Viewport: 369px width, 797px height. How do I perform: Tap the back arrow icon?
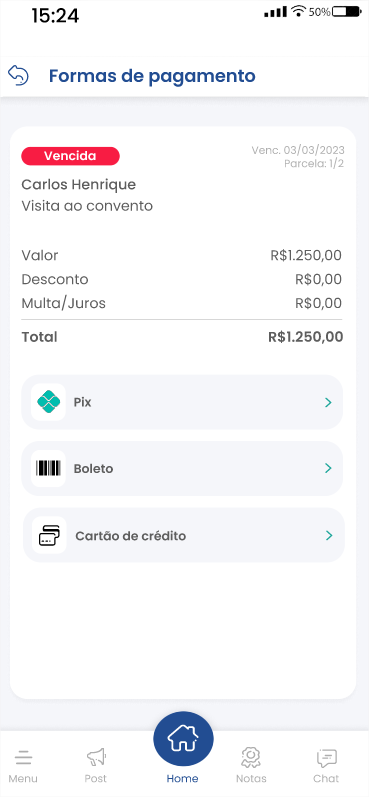pos(18,76)
